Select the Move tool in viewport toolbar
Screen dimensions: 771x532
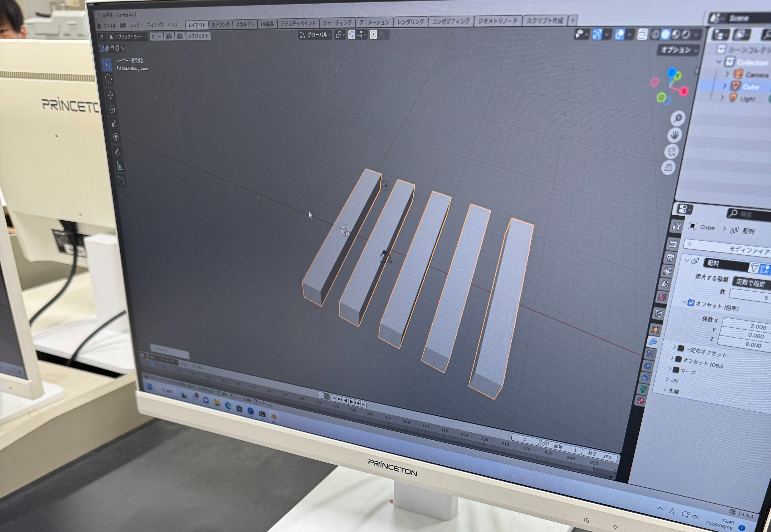click(110, 95)
